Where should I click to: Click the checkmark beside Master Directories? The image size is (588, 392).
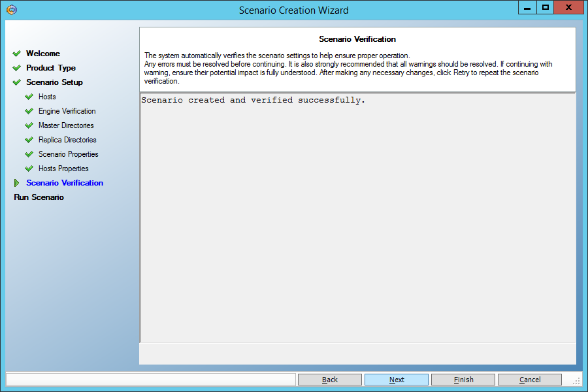pyautogui.click(x=29, y=125)
